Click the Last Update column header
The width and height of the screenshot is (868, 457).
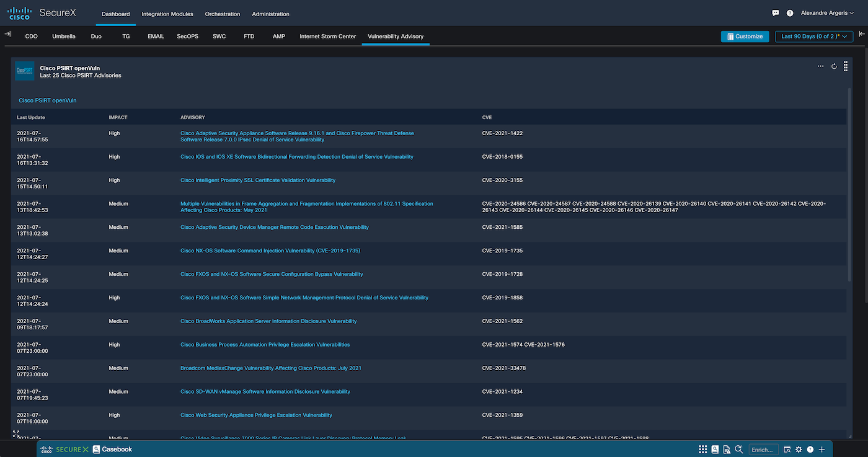click(31, 117)
